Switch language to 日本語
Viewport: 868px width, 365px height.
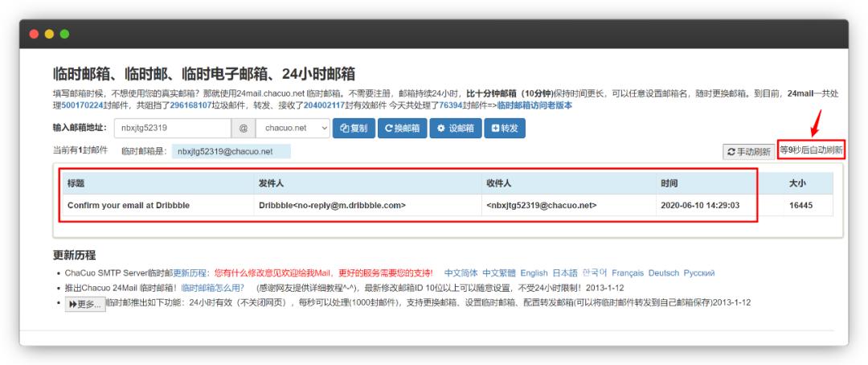click(x=565, y=273)
